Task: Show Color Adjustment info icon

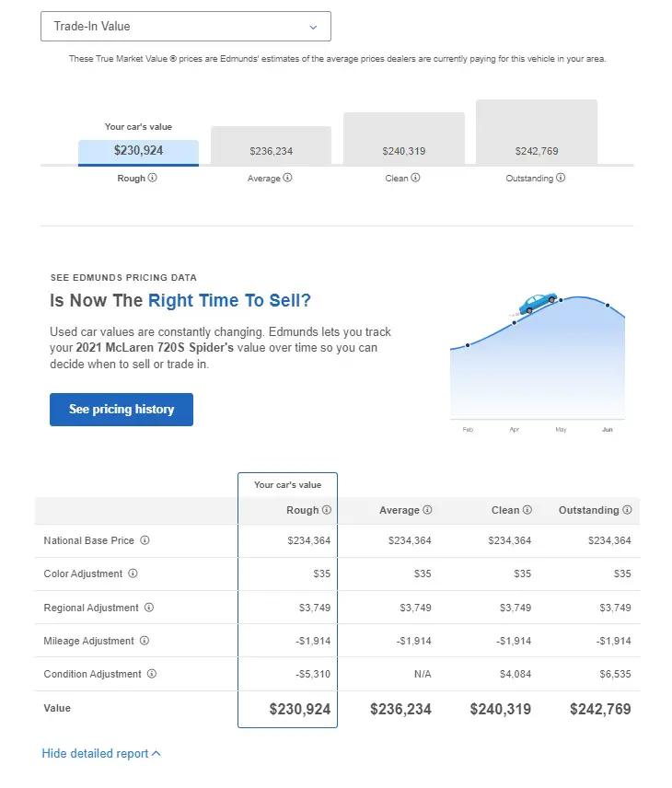Action: pos(133,574)
